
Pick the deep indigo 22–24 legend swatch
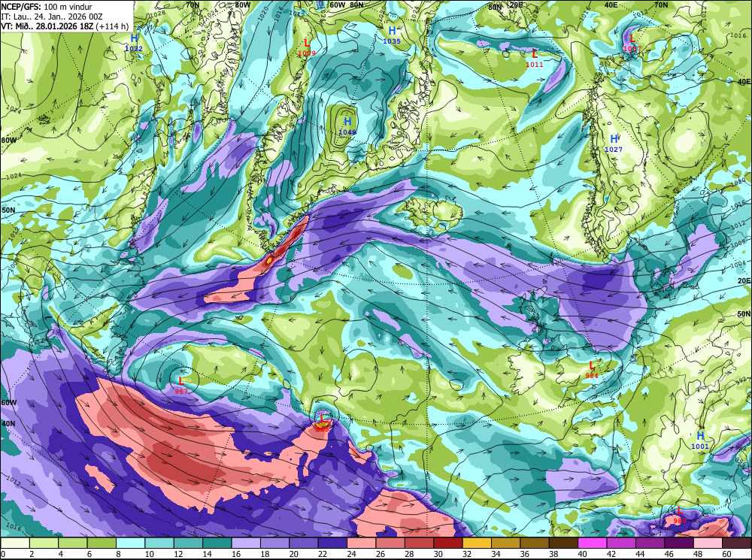point(332,543)
